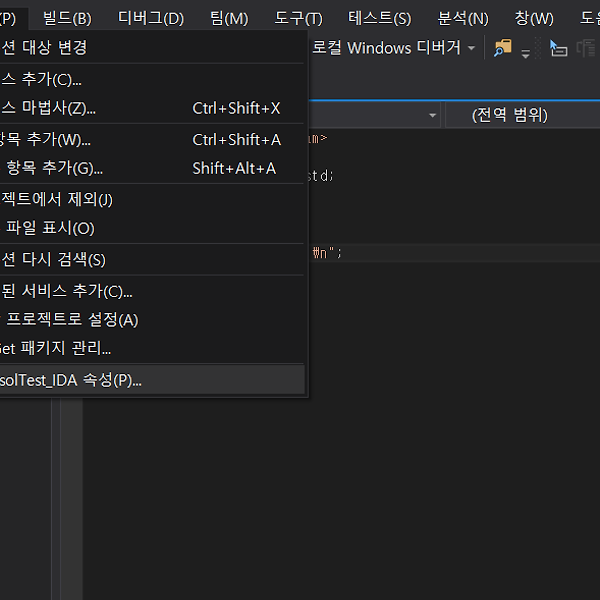Expand the left navigation bar dropdown arrow
This screenshot has height=600, width=600.
[x=432, y=115]
